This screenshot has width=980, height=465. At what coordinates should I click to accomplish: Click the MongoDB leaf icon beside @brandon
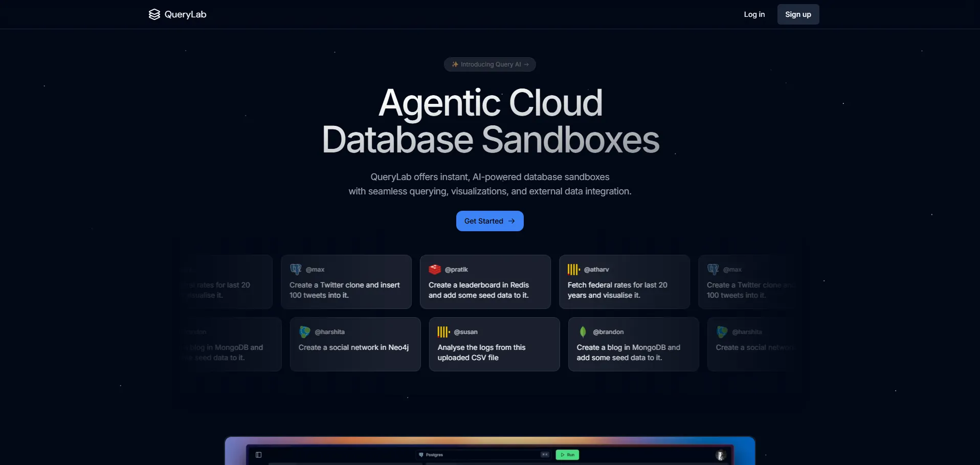[583, 331]
